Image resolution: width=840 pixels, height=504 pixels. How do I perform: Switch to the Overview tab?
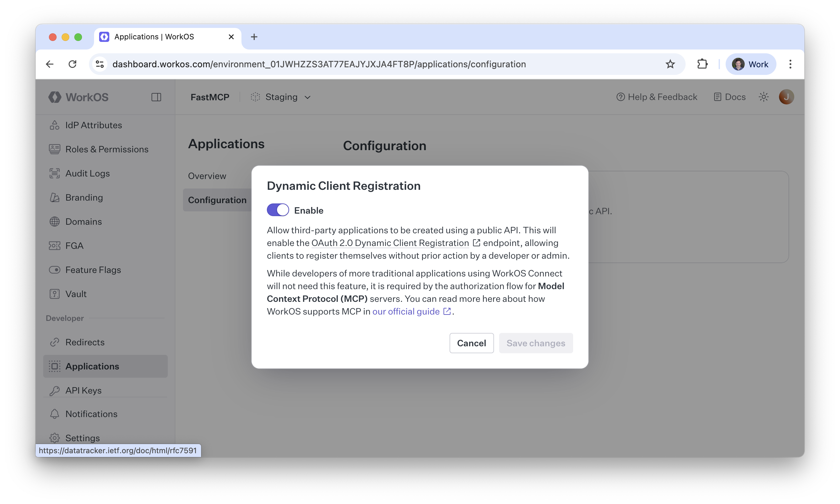pos(207,176)
